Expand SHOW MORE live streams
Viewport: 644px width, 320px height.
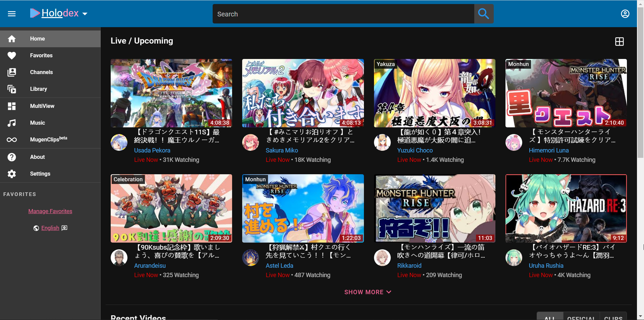(368, 292)
